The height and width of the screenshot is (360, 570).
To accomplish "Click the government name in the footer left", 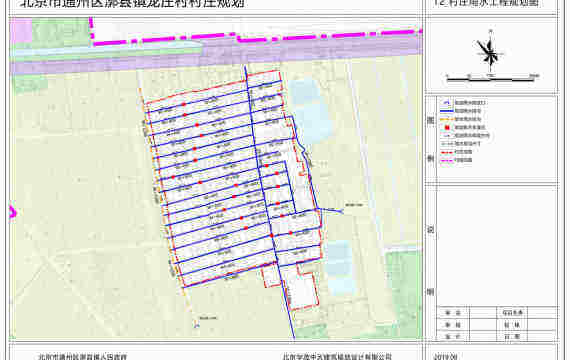I will pyautogui.click(x=83, y=357).
